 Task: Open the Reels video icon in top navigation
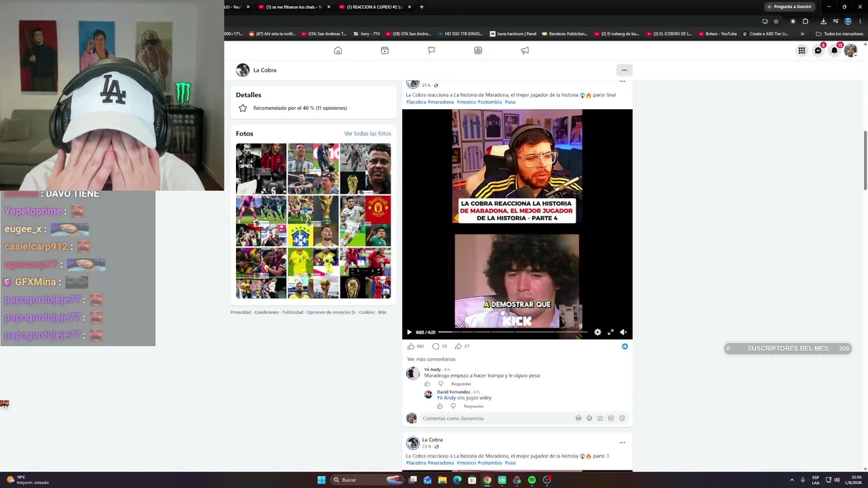[x=384, y=50]
